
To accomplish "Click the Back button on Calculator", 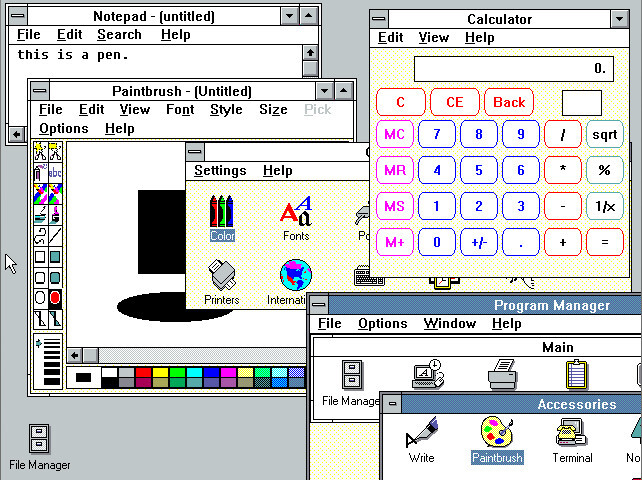I will pyautogui.click(x=509, y=102).
